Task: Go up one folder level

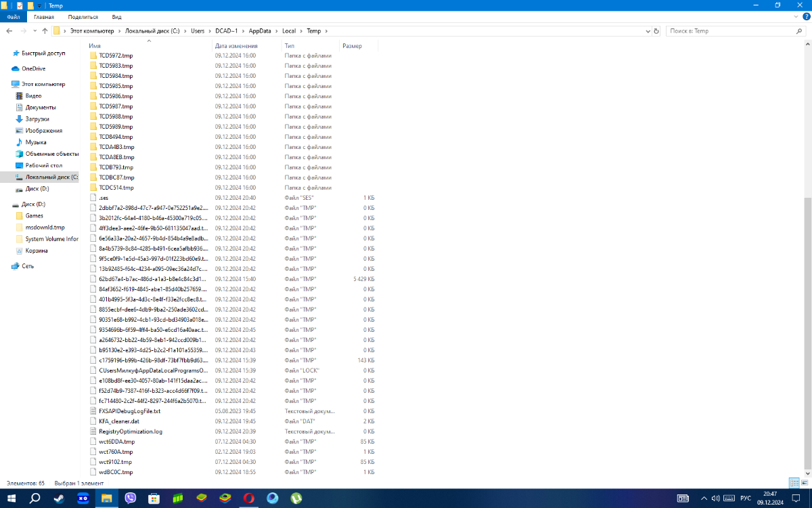Action: (x=45, y=31)
